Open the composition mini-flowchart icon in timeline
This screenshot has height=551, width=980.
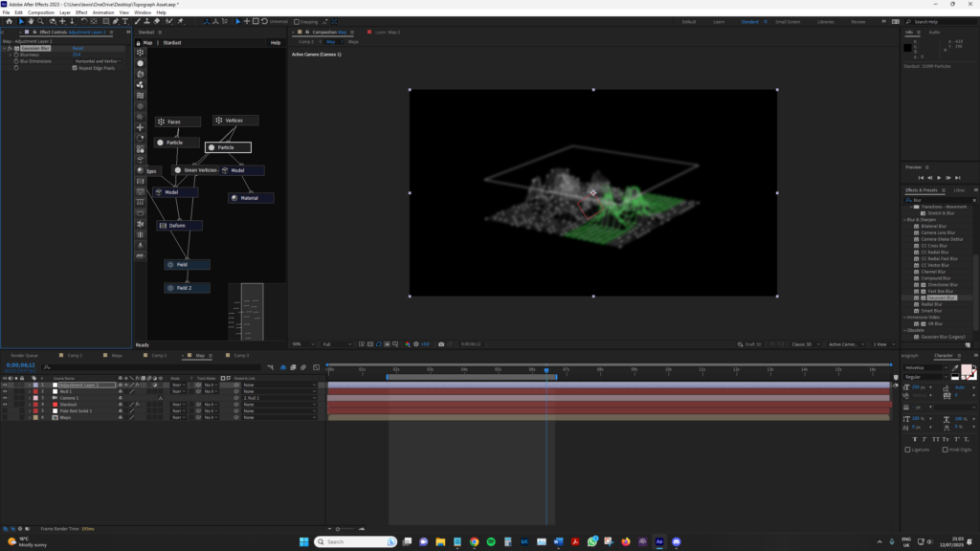(x=271, y=367)
